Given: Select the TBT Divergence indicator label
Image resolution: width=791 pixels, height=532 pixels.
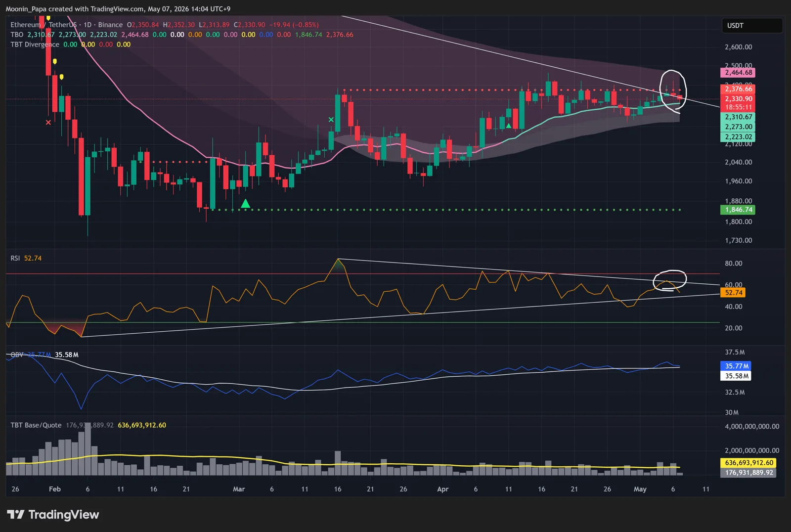Looking at the screenshot, I should pos(35,44).
